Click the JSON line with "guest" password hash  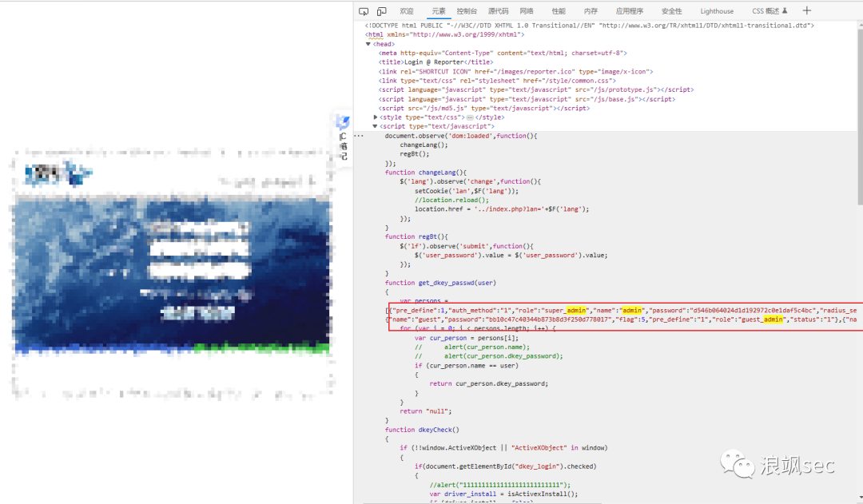tap(623, 319)
